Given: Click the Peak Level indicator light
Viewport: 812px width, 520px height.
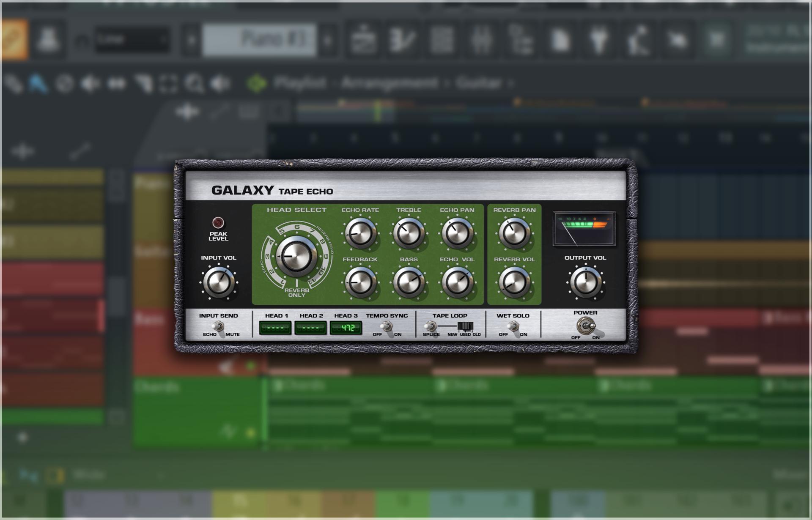Looking at the screenshot, I should [x=218, y=222].
